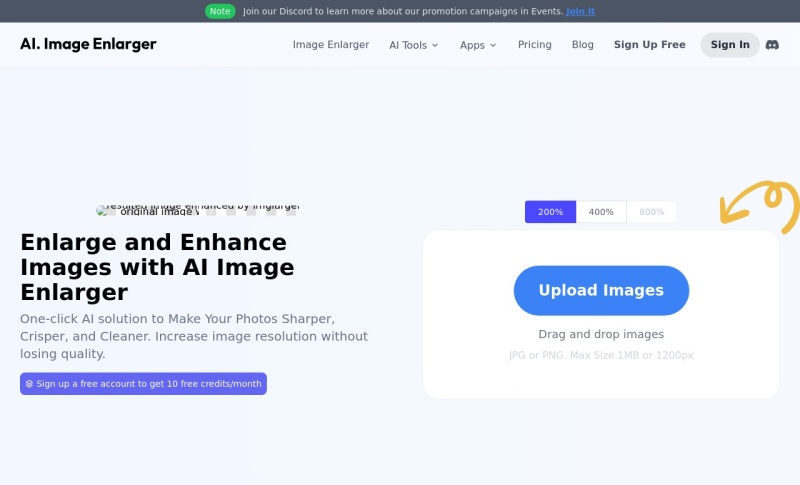Open the Discord icon in the navbar

[772, 45]
